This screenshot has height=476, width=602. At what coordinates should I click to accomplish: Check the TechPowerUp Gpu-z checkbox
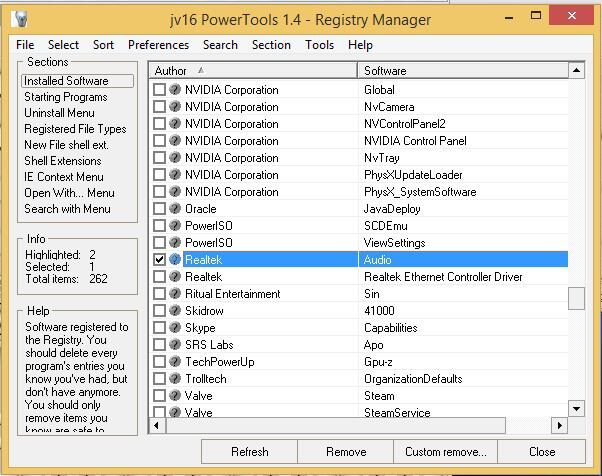pos(159,361)
